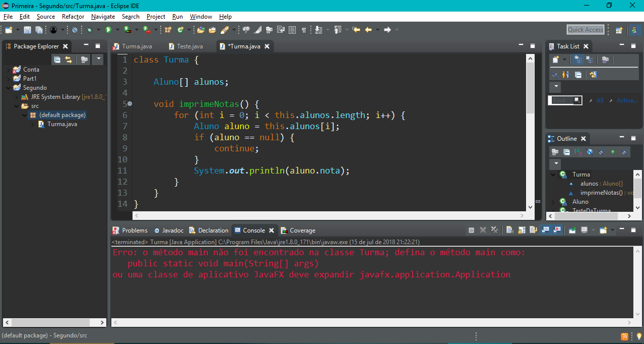Screen dimensions: 644x344
Task: Click the Coverage launch icon
Action: click(127, 30)
